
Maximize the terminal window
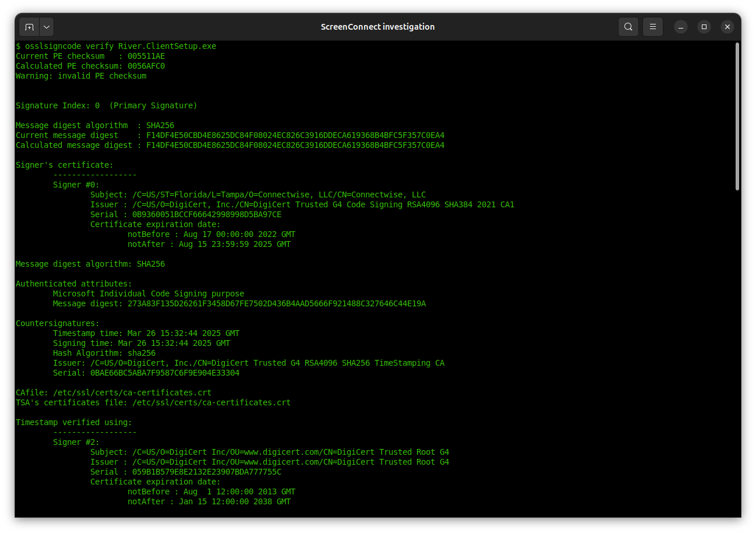click(704, 27)
